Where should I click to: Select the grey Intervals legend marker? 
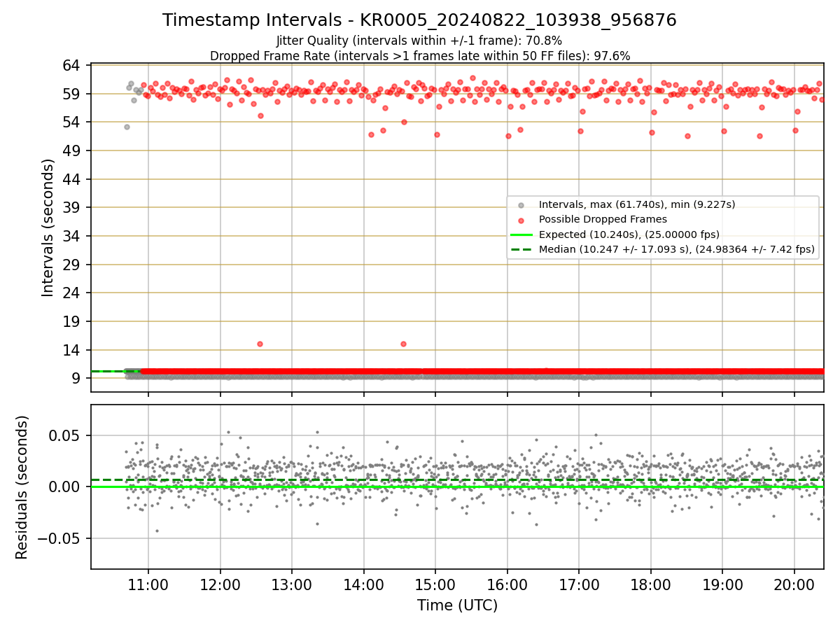coord(521,205)
